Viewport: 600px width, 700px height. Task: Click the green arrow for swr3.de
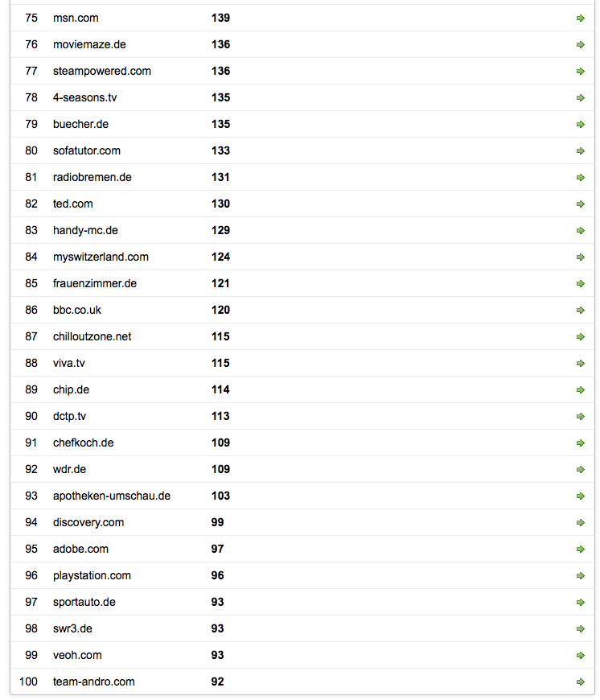(580, 628)
